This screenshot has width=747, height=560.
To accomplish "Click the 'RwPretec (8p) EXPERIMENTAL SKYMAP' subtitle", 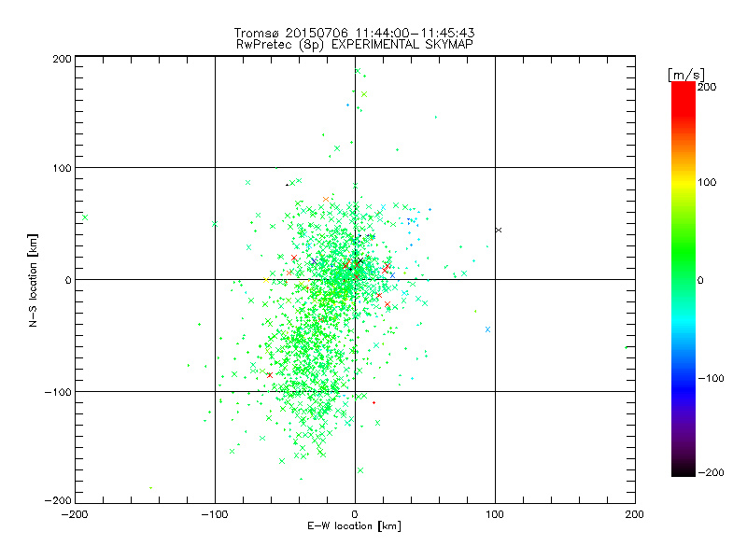I will (355, 44).
